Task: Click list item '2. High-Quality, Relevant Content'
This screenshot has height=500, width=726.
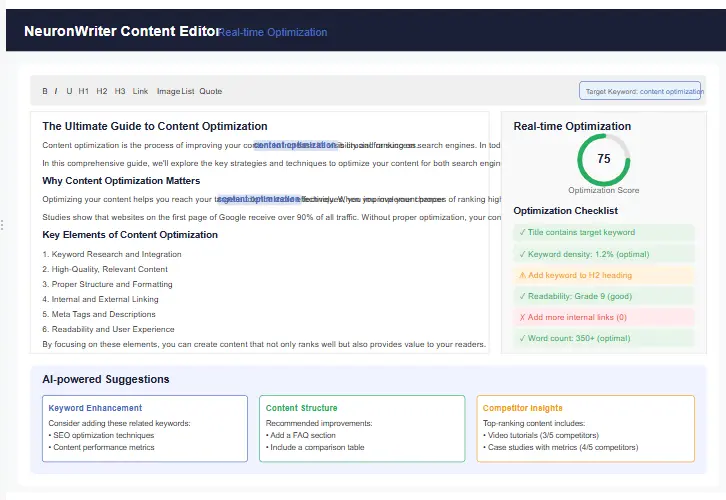Action: 105,269
